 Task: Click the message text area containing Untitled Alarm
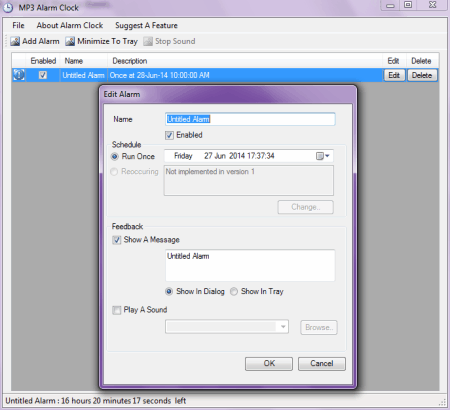coord(250,265)
